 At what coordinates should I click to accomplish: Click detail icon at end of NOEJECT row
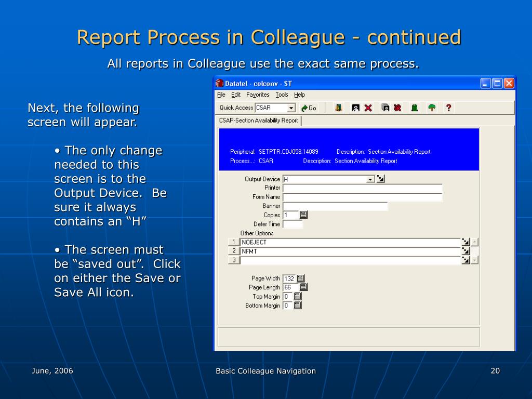click(x=465, y=242)
